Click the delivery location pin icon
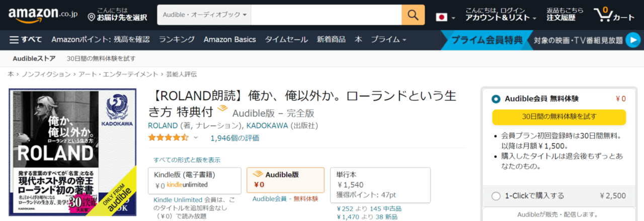The image size is (644, 221). tap(91, 18)
